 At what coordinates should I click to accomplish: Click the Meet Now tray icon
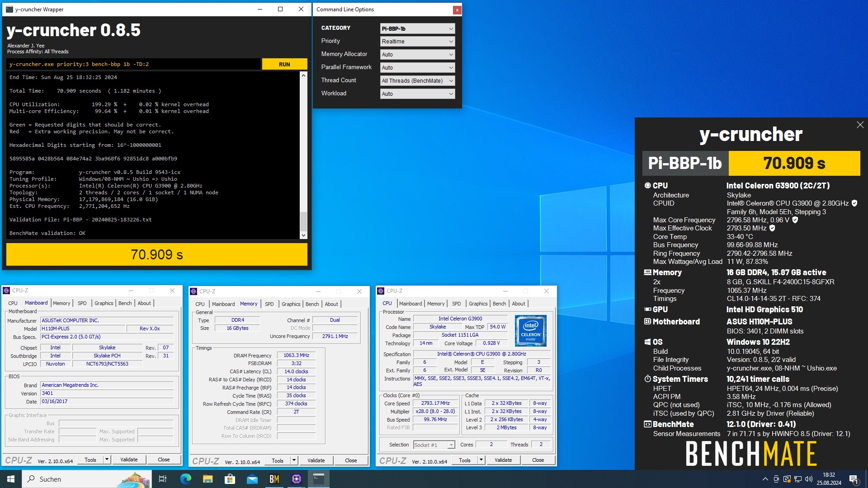click(776, 479)
